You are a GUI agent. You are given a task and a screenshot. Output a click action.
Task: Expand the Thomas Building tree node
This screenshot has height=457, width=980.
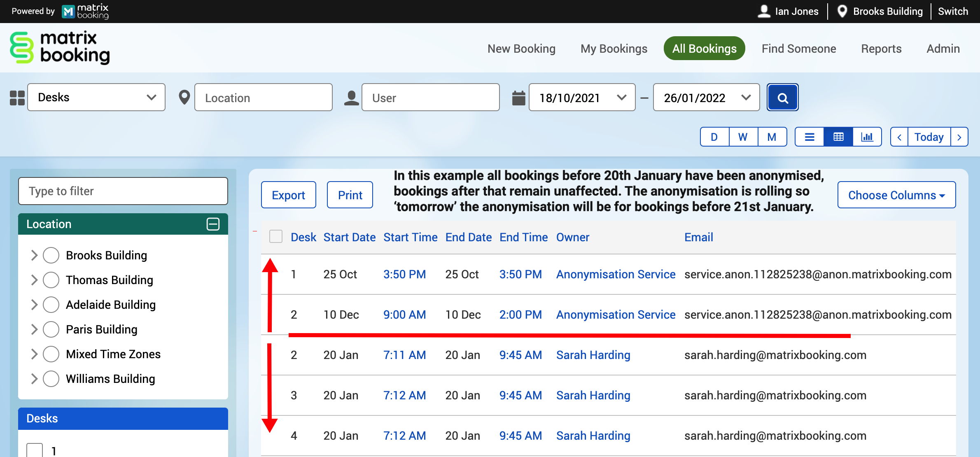click(34, 280)
